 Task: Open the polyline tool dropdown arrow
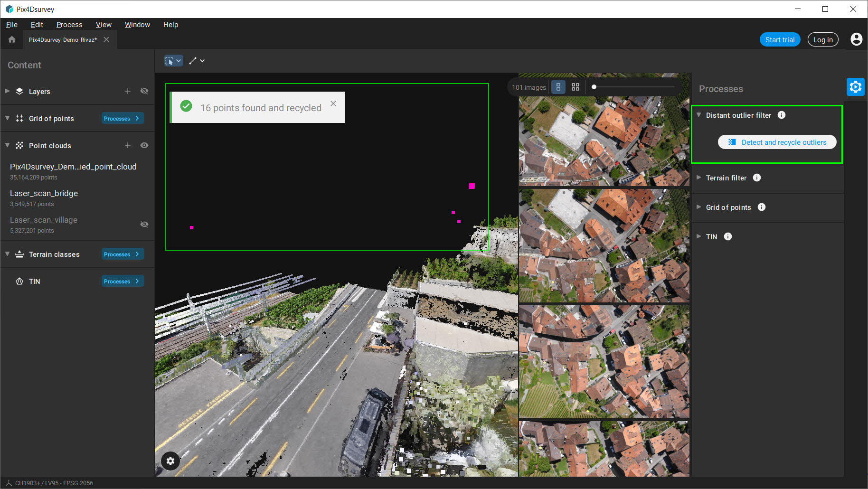point(202,61)
